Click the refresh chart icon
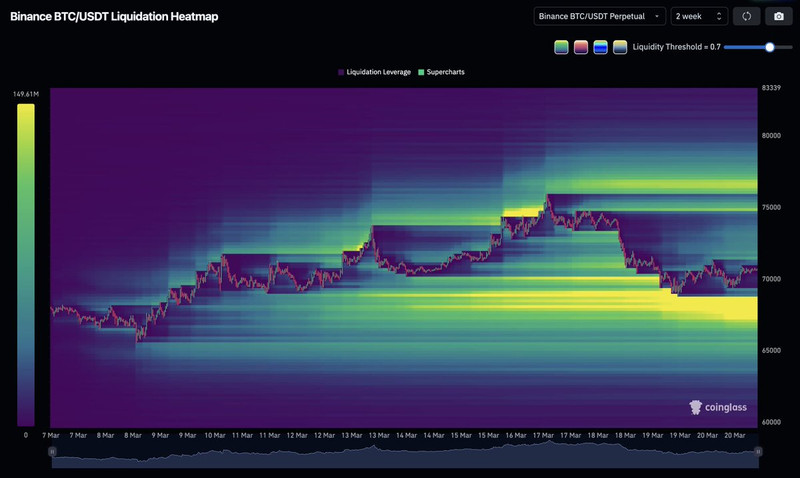 click(x=746, y=16)
